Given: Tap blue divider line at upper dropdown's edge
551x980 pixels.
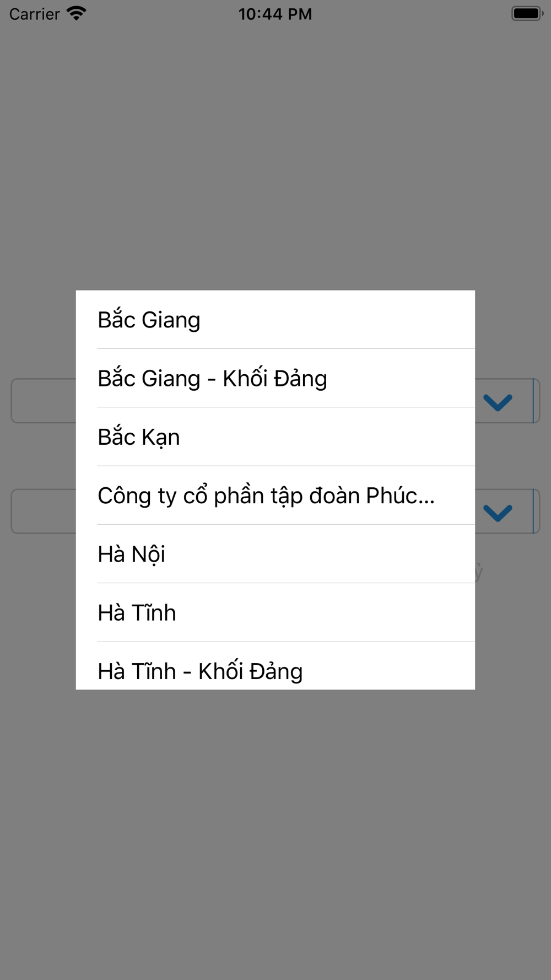Looking at the screenshot, I should coord(533,401).
